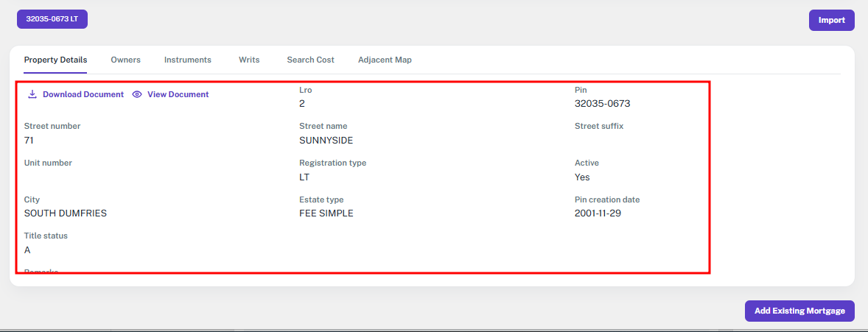Click the Lro value 2

point(302,104)
